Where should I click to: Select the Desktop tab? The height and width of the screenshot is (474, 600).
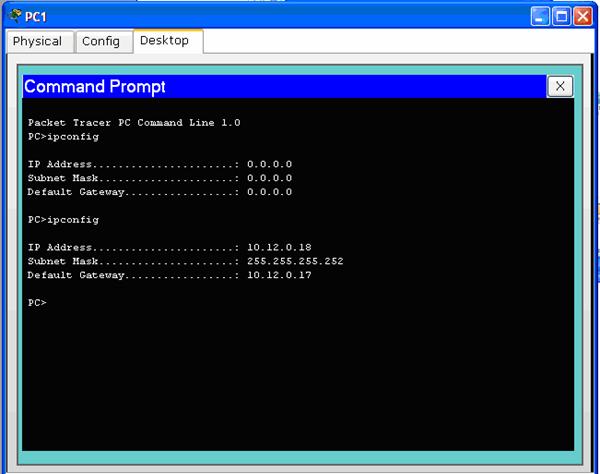pos(165,41)
